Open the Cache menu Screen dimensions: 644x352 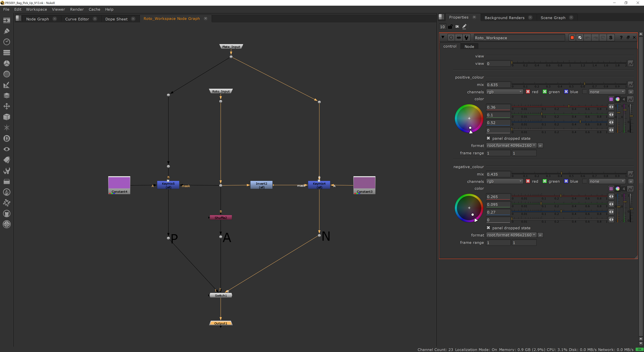(x=94, y=9)
